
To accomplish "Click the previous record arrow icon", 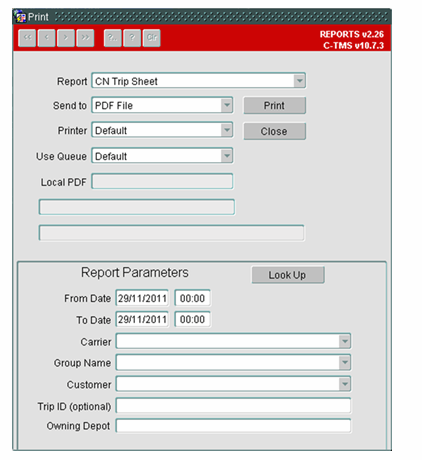I will coord(47,38).
